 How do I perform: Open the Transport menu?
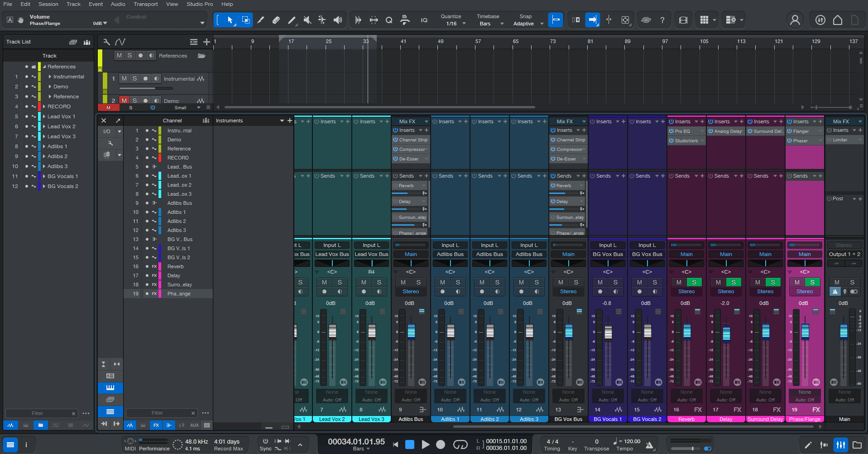coord(145,4)
